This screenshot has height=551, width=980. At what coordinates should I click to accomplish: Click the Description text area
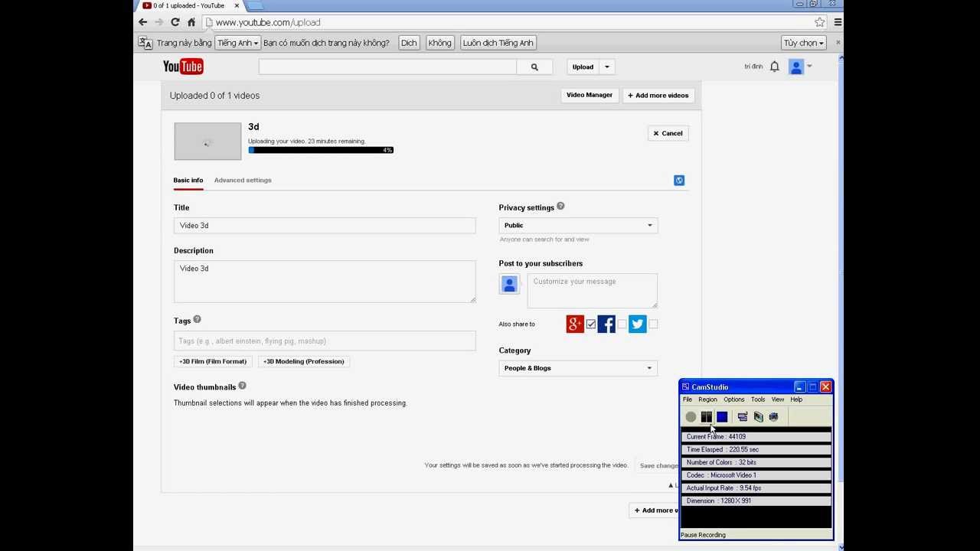(x=325, y=282)
